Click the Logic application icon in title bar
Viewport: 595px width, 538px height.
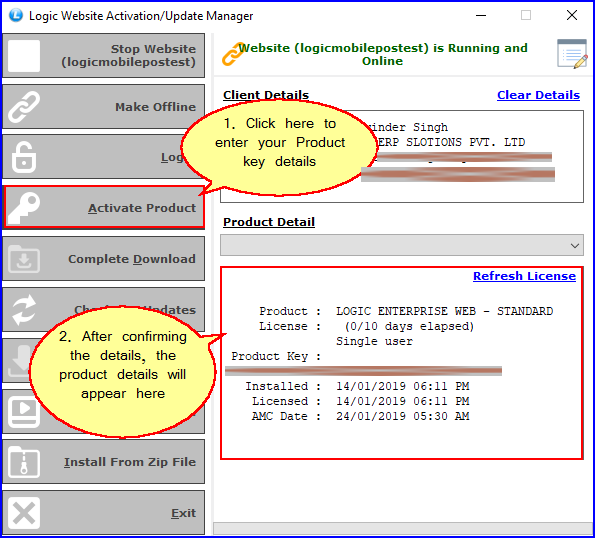[16, 15]
